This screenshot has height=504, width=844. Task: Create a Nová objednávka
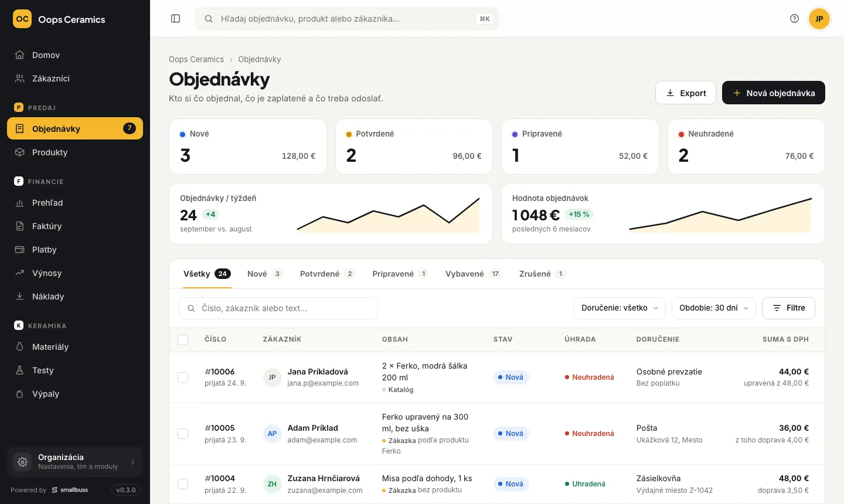(x=774, y=93)
